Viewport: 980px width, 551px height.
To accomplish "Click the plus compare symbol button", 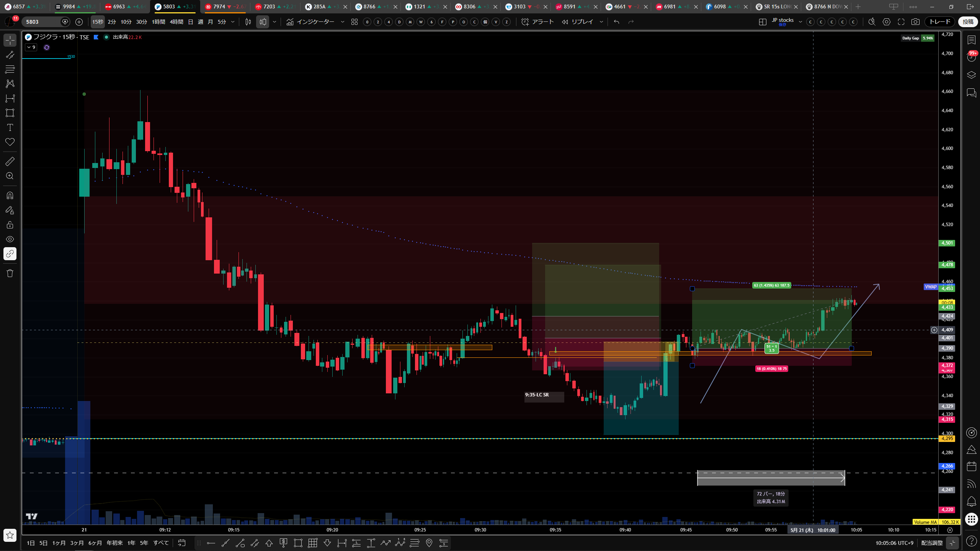I will (79, 22).
